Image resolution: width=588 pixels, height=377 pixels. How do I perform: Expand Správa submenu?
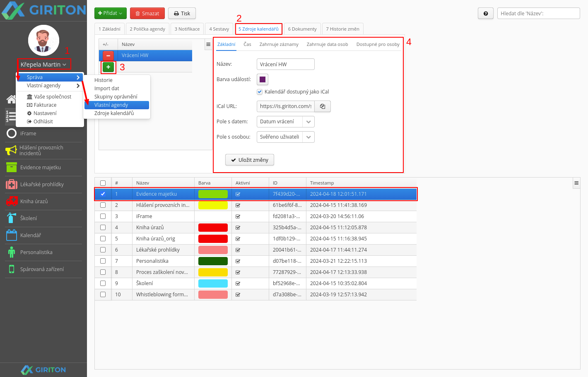coord(50,77)
